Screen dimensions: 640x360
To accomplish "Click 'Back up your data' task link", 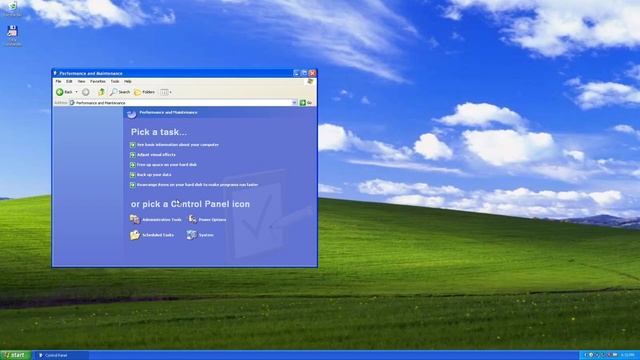I will pos(154,175).
